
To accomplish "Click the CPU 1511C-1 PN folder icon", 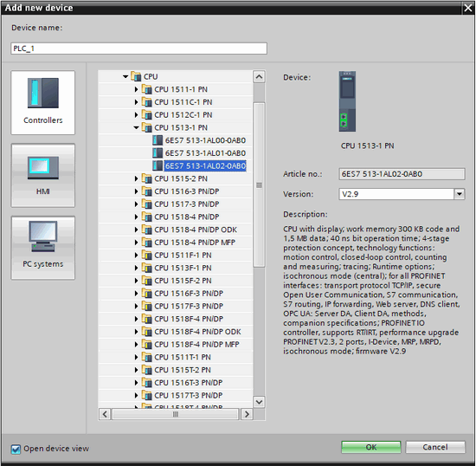I will 147,102.
